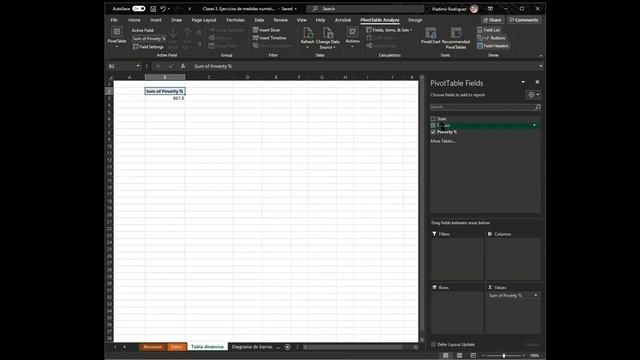Switch to the Insert ribbon tab

(x=156, y=20)
